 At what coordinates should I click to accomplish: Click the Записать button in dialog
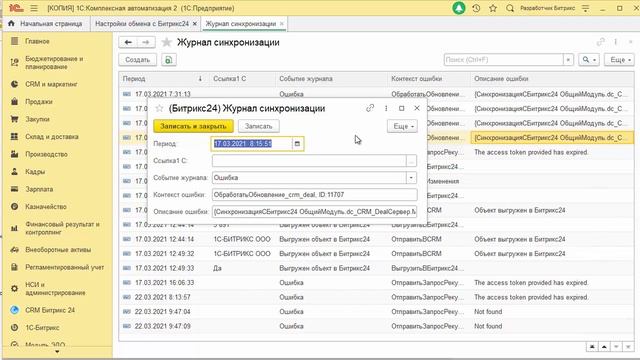click(x=258, y=126)
